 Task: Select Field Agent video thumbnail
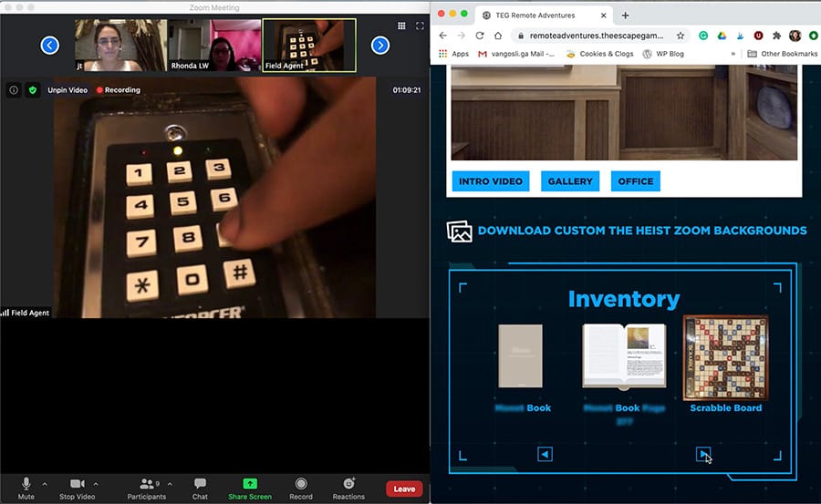309,45
